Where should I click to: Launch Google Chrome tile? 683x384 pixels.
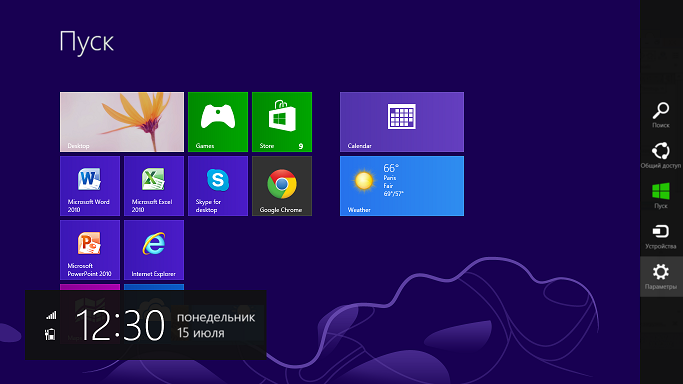[282, 186]
